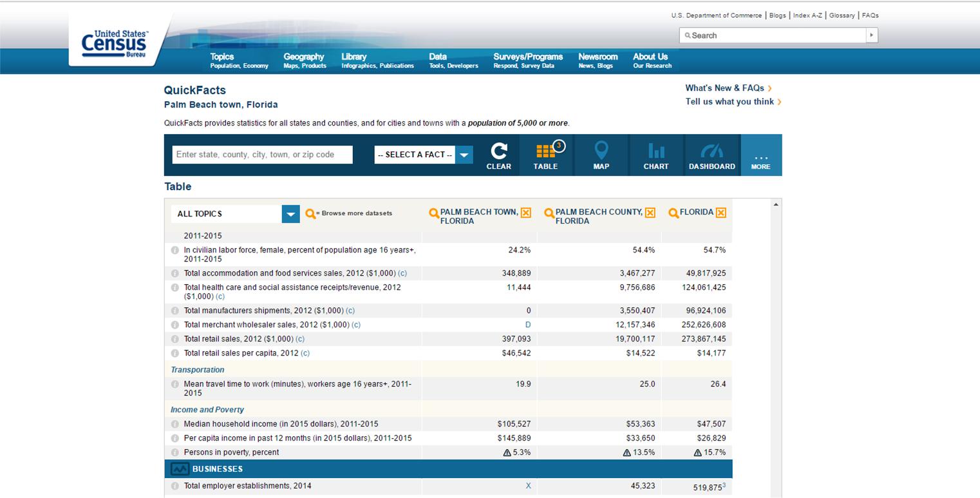Click info icon for accommodation and food services sales
The height and width of the screenshot is (498, 980).
tap(174, 273)
